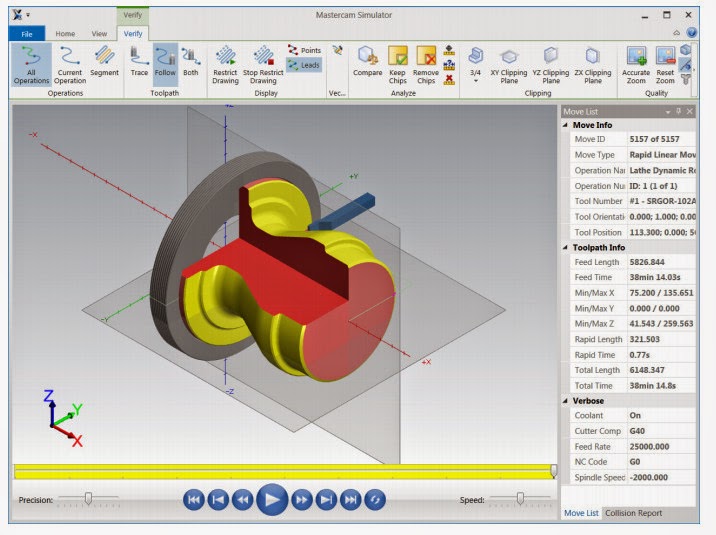This screenshot has height=535, width=716.
Task: Collapse the Move Info section
Action: 565,125
